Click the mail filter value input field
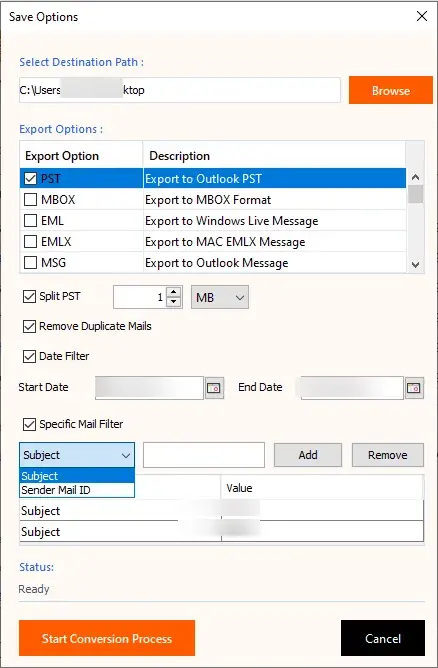438x668 pixels. pos(204,455)
